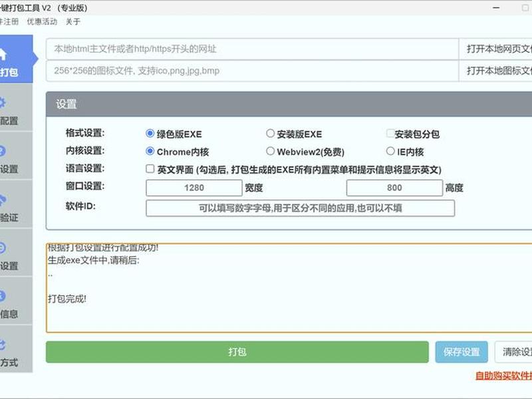Open the 优惠活动 menu
This screenshot has height=399, width=532.
point(42,22)
